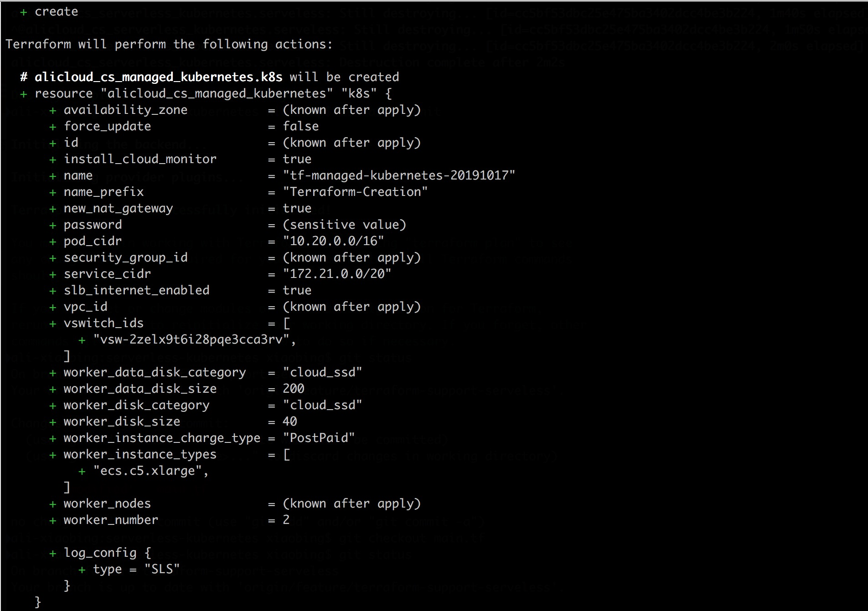Click the "Terraform-Creation" name_prefix value
This screenshot has width=868, height=611.
pyautogui.click(x=355, y=192)
